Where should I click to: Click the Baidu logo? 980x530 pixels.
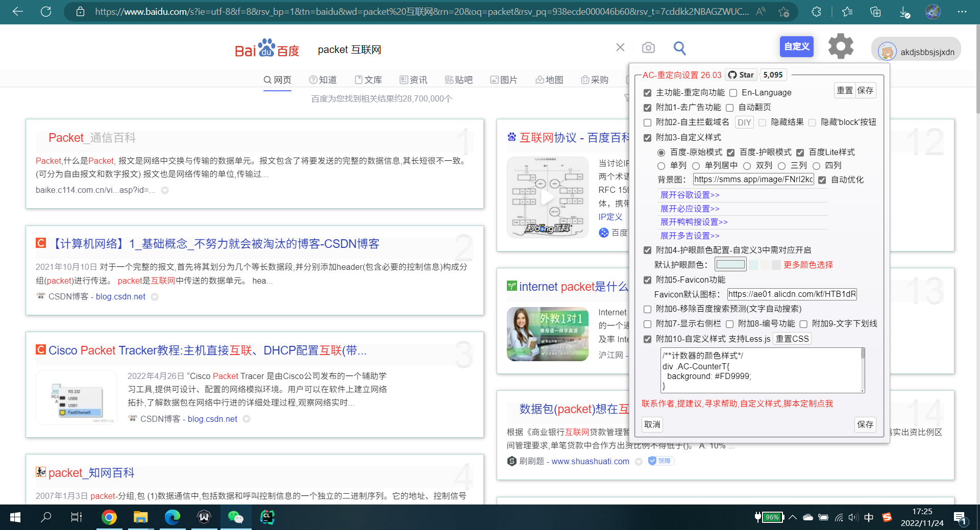267,48
